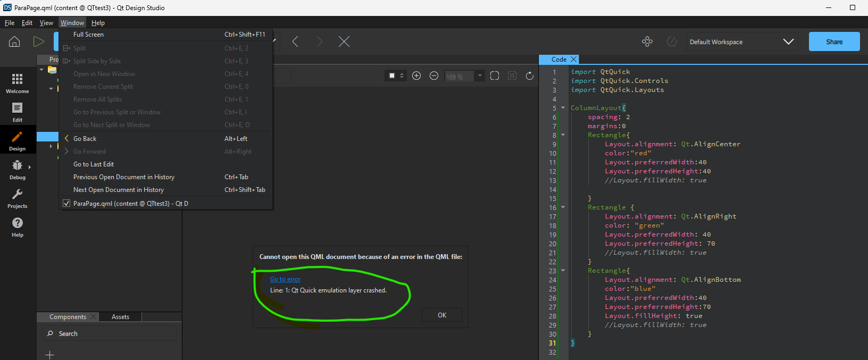Image resolution: width=868 pixels, height=360 pixels.
Task: Select Previous Open Document in History
Action: 166,177
